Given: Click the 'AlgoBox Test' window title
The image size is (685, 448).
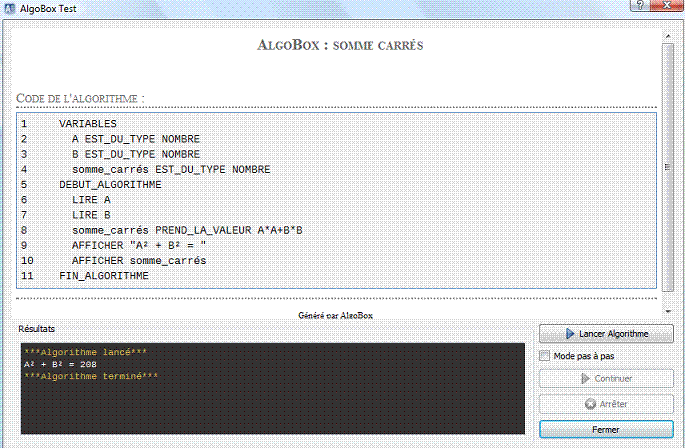Looking at the screenshot, I should point(48,8).
